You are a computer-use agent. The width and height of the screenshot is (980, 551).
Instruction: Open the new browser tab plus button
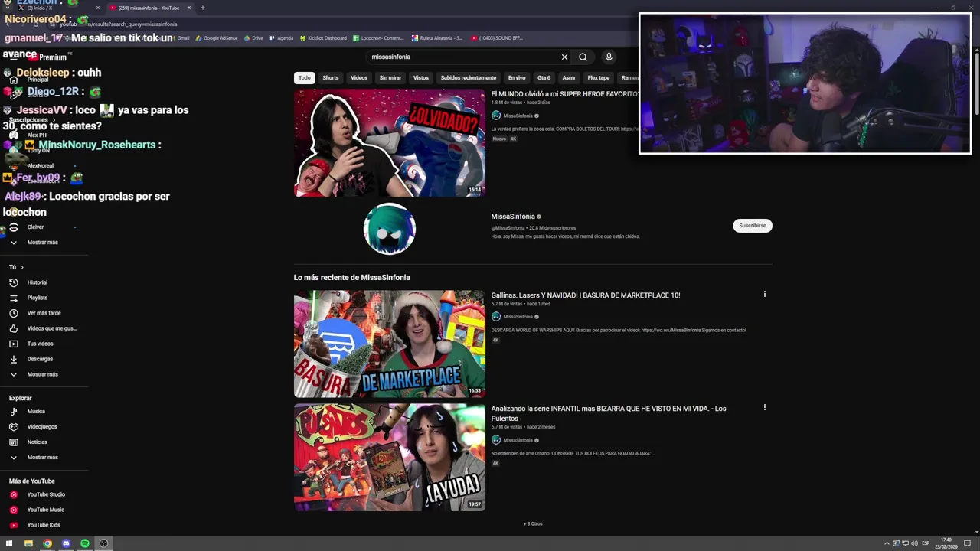202,8
